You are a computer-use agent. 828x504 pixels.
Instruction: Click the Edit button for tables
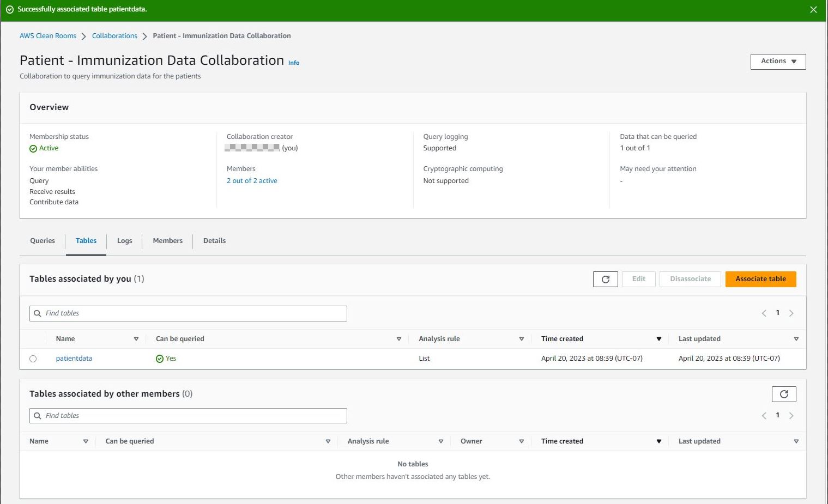[x=639, y=279]
